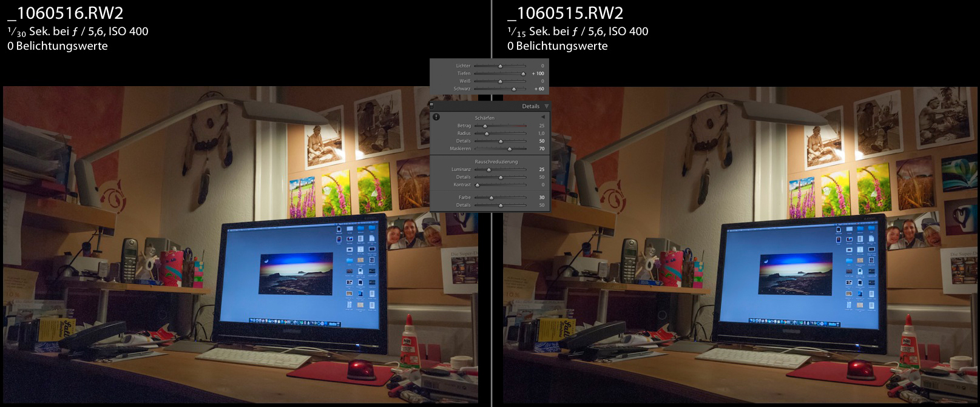
Task: Toggle the Details panel on/off switch
Action: (x=431, y=106)
